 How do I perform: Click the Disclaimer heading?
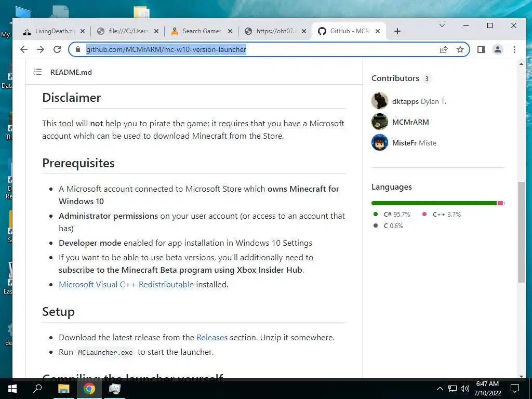coord(72,98)
